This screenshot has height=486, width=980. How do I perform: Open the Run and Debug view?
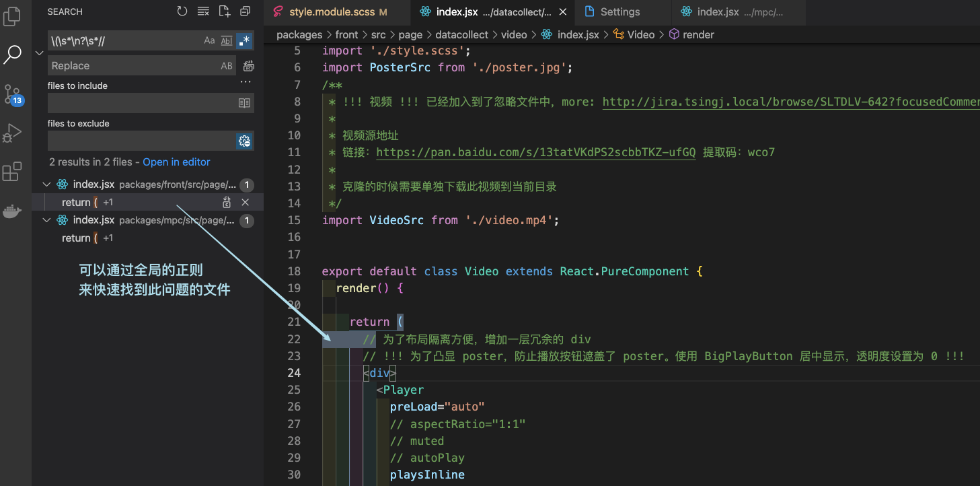coord(12,133)
